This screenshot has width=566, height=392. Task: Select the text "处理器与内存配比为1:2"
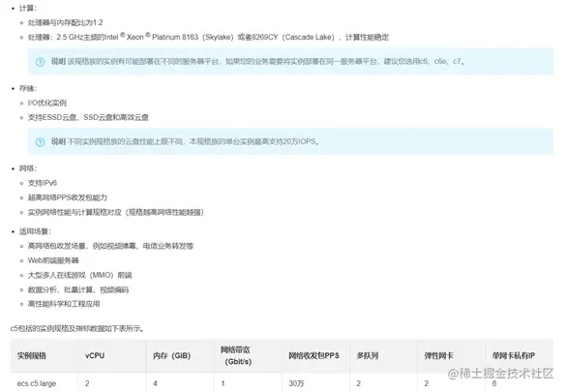pyautogui.click(x=66, y=22)
